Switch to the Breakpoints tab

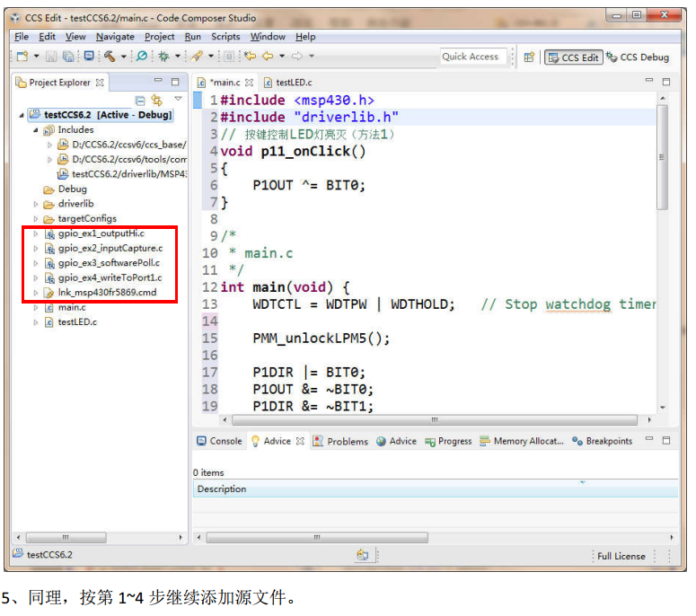[602, 441]
